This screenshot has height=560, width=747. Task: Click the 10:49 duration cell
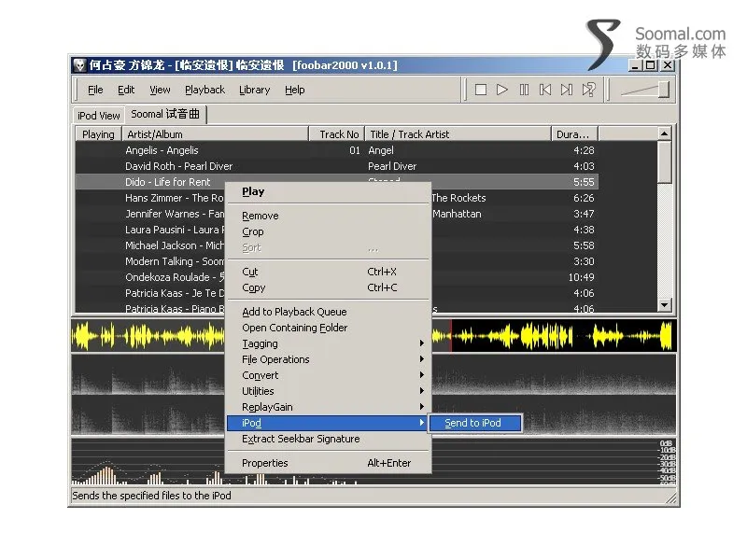[x=581, y=277]
